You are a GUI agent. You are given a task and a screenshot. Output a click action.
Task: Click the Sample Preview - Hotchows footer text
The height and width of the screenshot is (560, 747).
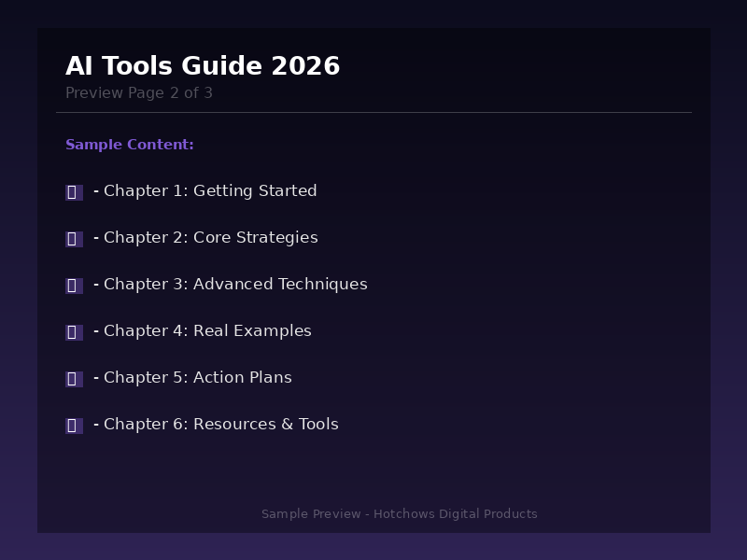399,514
